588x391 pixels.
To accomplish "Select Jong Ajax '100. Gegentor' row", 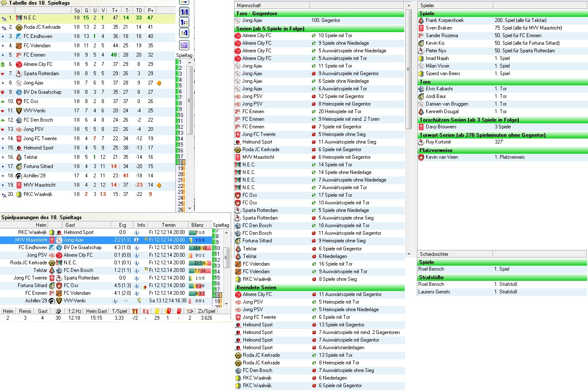I will coord(319,20).
